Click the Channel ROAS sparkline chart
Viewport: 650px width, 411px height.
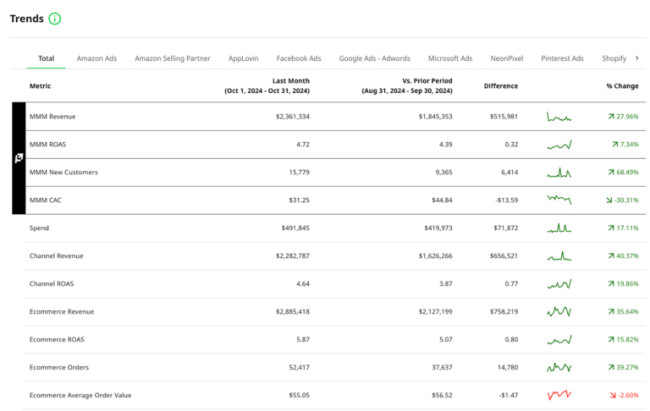(x=559, y=284)
